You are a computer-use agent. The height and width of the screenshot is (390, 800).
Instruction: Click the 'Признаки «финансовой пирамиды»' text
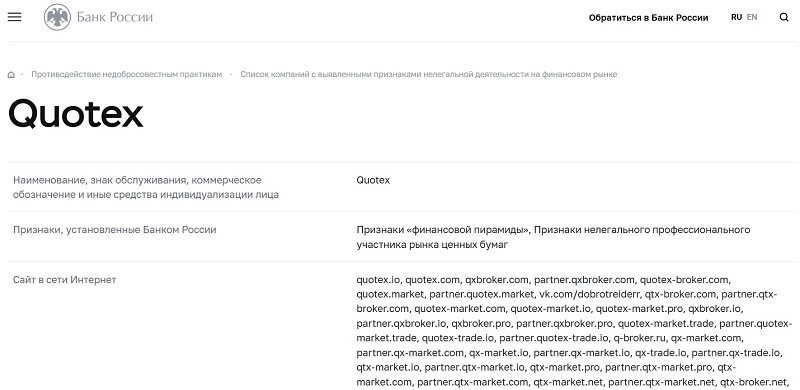(442, 230)
